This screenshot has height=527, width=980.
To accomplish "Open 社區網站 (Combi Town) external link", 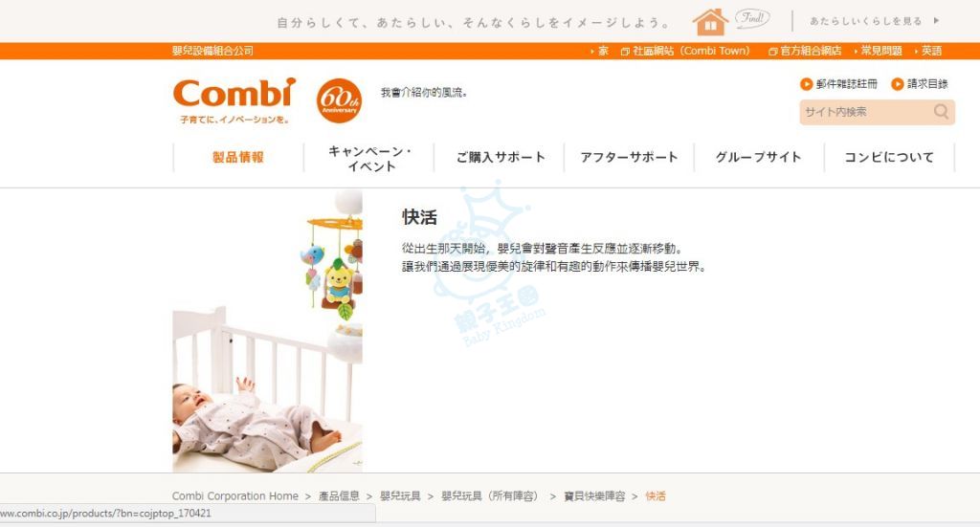I will pyautogui.click(x=685, y=52).
